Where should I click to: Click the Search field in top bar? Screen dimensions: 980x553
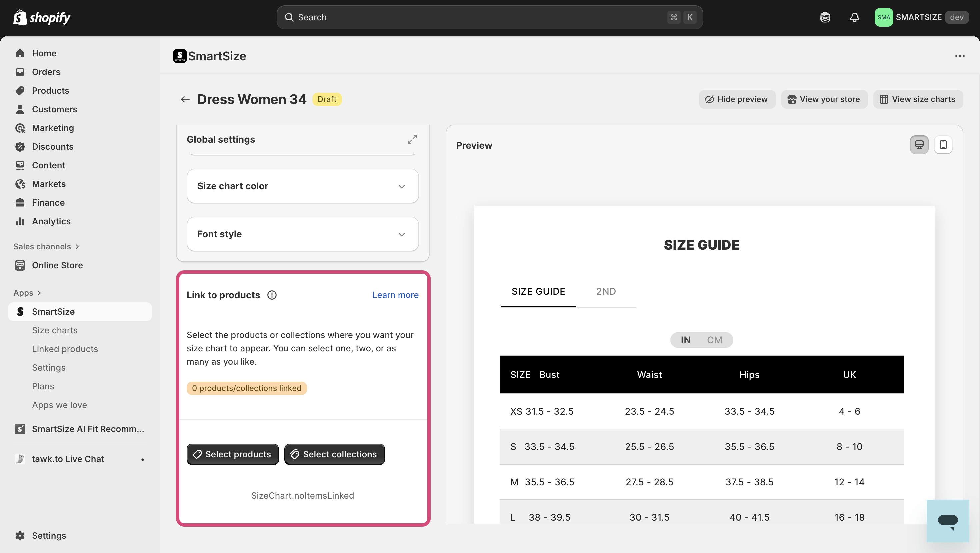pyautogui.click(x=479, y=18)
